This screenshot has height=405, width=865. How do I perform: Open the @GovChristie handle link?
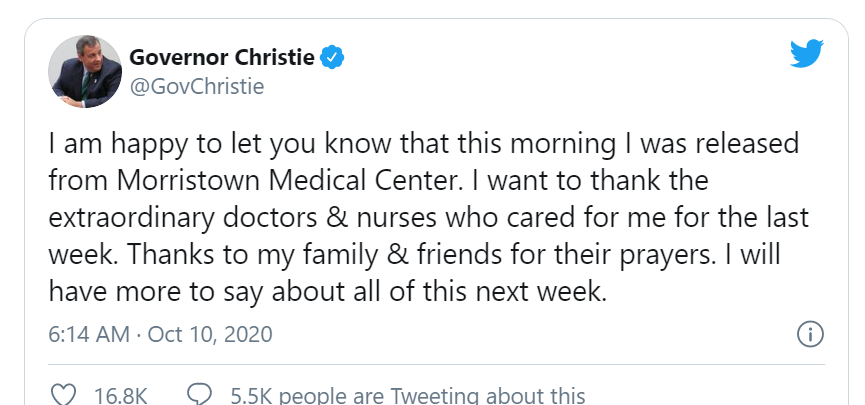pos(196,87)
